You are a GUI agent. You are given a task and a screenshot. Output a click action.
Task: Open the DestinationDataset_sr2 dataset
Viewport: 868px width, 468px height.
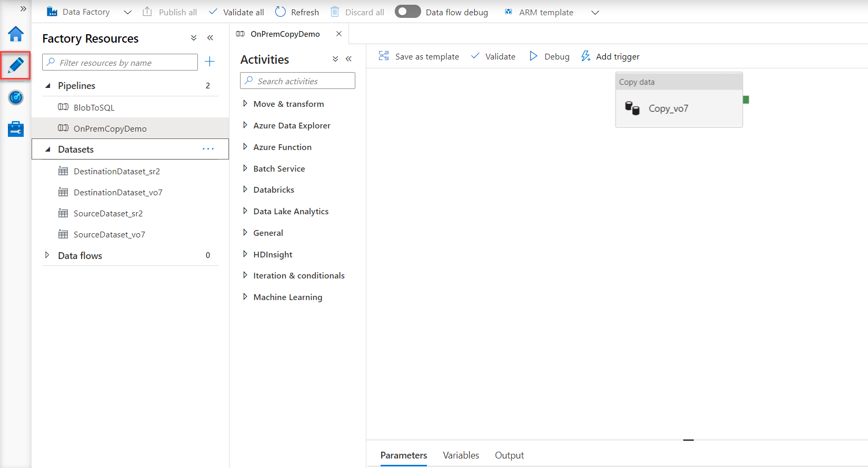[117, 171]
